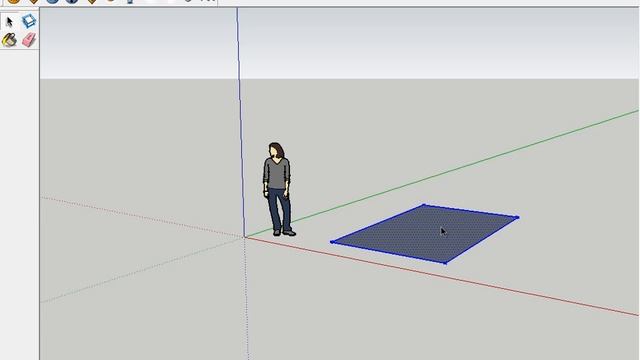Pick the pink Eraser tool

click(29, 40)
